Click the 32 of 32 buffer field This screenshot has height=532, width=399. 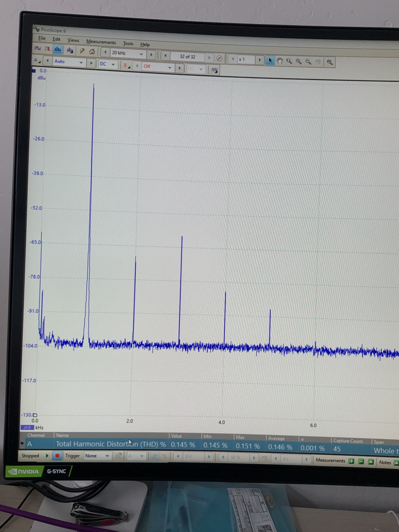pos(188,57)
